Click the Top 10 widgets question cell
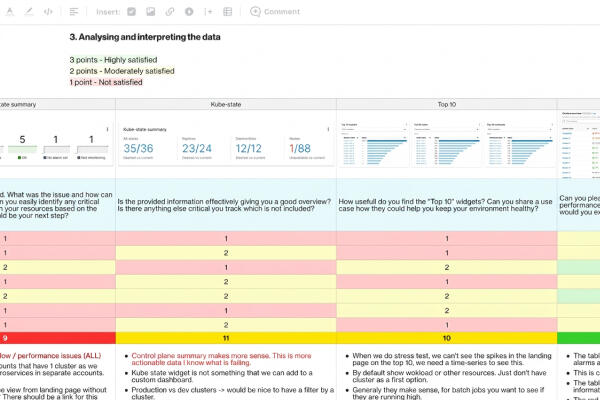The height and width of the screenshot is (400, 600). [x=445, y=205]
